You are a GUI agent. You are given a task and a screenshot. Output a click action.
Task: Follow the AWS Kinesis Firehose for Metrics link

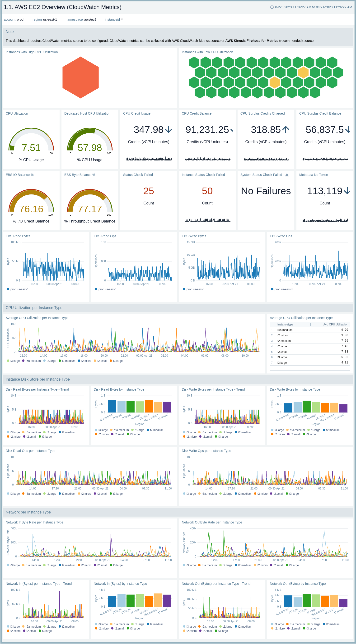(251, 41)
